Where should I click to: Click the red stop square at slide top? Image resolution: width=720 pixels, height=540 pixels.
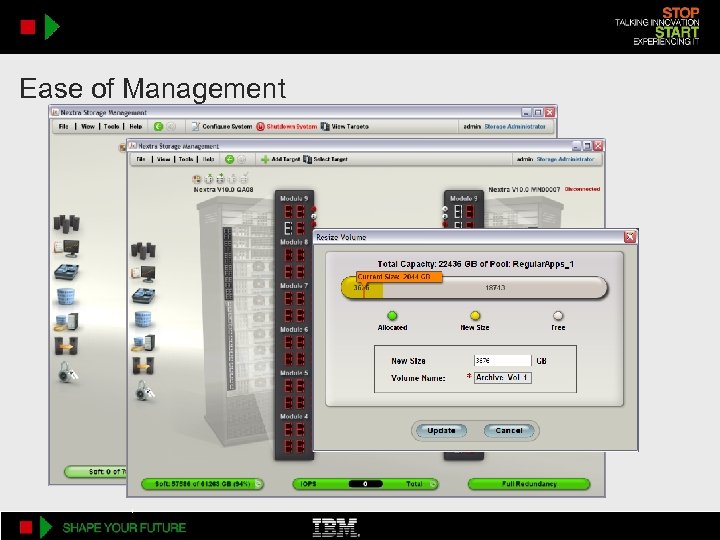coord(28,27)
